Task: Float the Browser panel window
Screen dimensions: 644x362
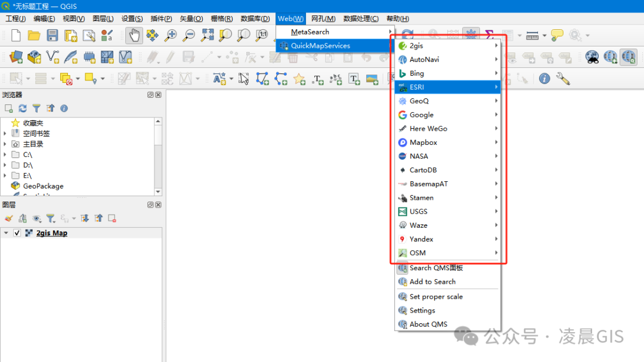Action: click(x=150, y=95)
